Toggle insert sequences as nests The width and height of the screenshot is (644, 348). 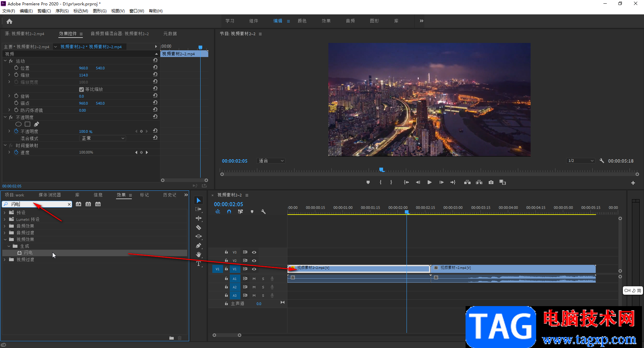point(218,212)
